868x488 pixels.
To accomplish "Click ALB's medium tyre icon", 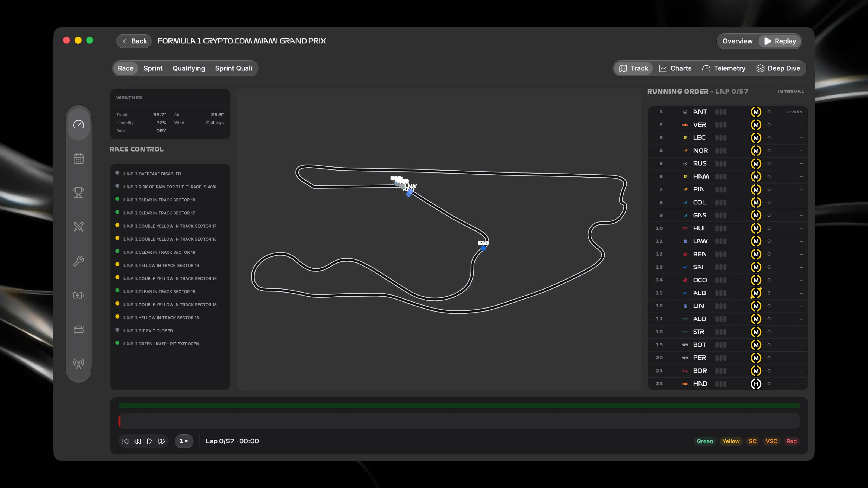I will [x=756, y=293].
